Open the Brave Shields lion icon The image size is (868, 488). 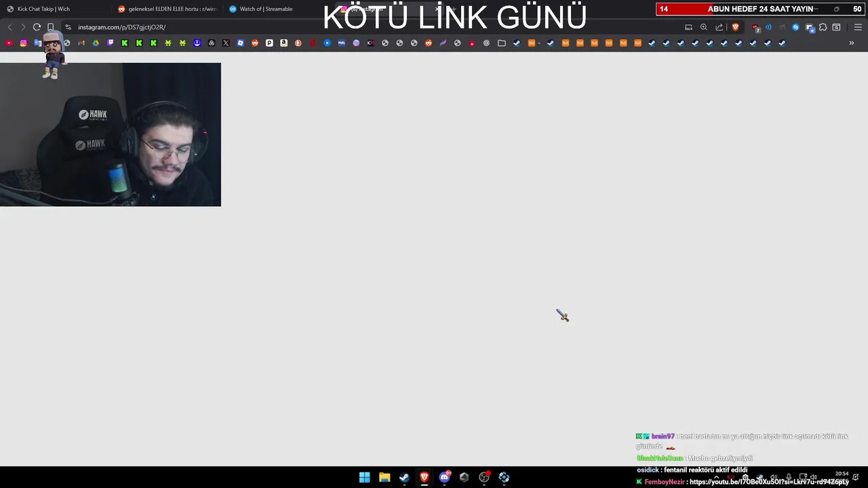click(x=735, y=27)
